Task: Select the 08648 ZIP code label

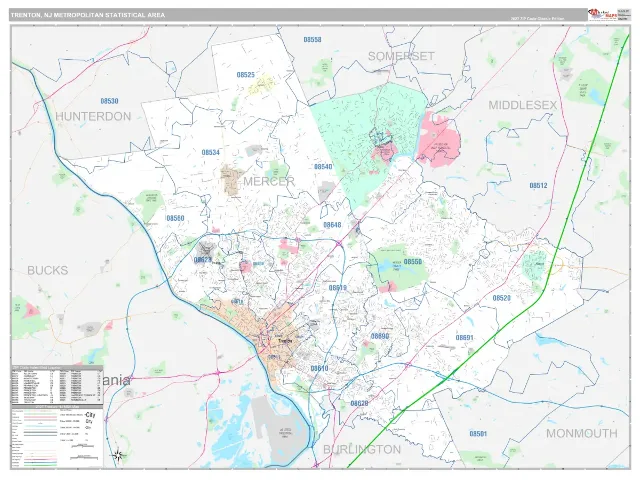Action: (332, 225)
